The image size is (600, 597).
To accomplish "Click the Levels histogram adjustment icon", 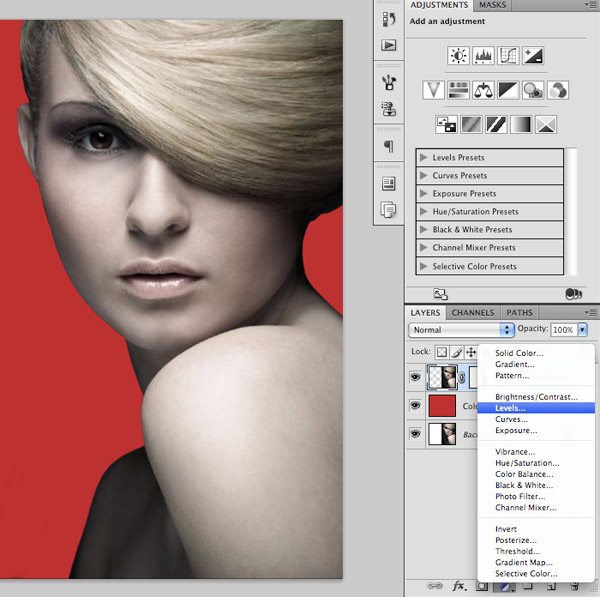I will pos(483,56).
